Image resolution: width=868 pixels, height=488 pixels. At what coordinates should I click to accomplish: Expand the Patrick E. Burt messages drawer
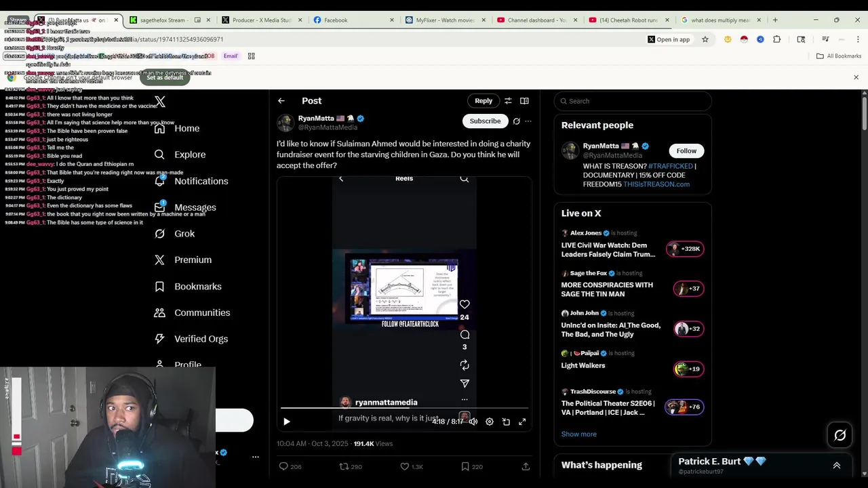tap(836, 466)
